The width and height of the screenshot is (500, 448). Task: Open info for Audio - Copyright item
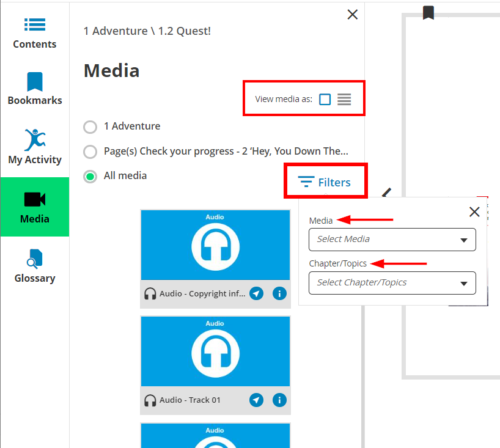(279, 294)
